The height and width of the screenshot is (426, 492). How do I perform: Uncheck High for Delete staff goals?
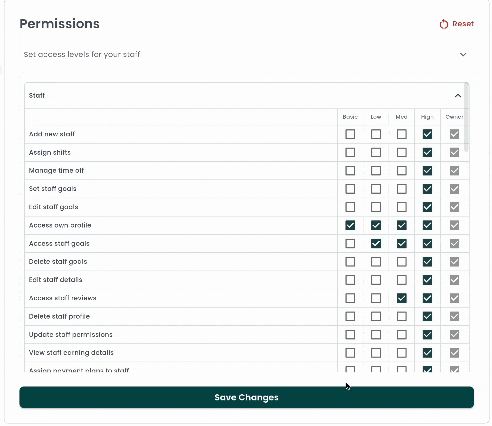(x=427, y=262)
